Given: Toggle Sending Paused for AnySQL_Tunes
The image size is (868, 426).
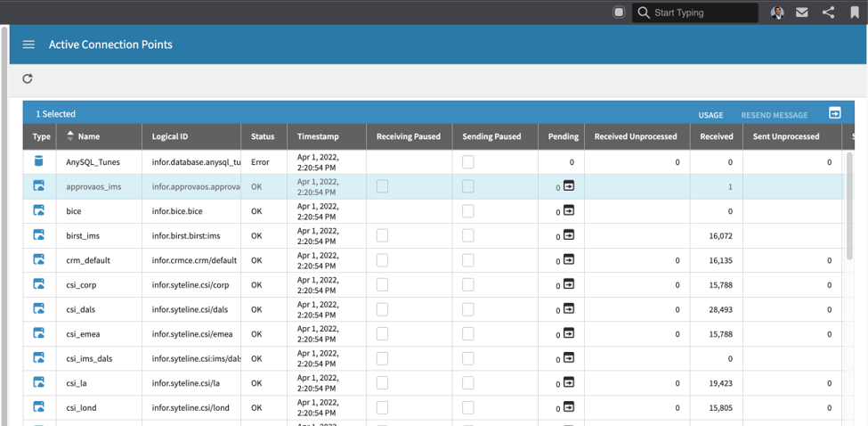Looking at the screenshot, I should (468, 162).
